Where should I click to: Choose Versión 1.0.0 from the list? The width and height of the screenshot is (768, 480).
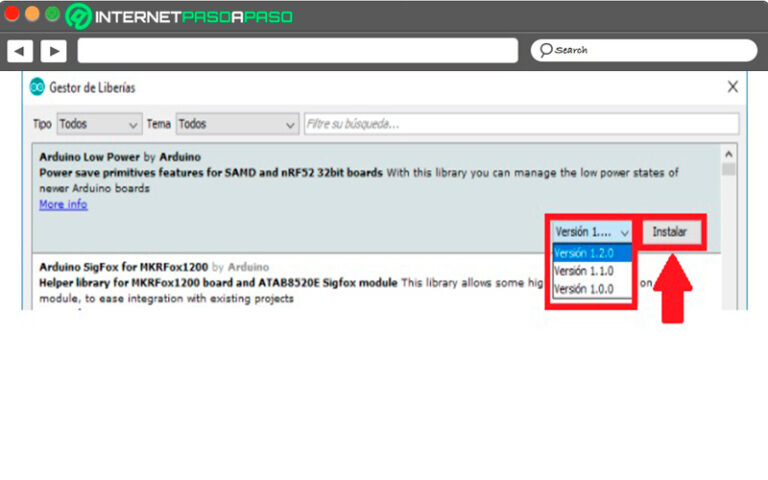592,289
